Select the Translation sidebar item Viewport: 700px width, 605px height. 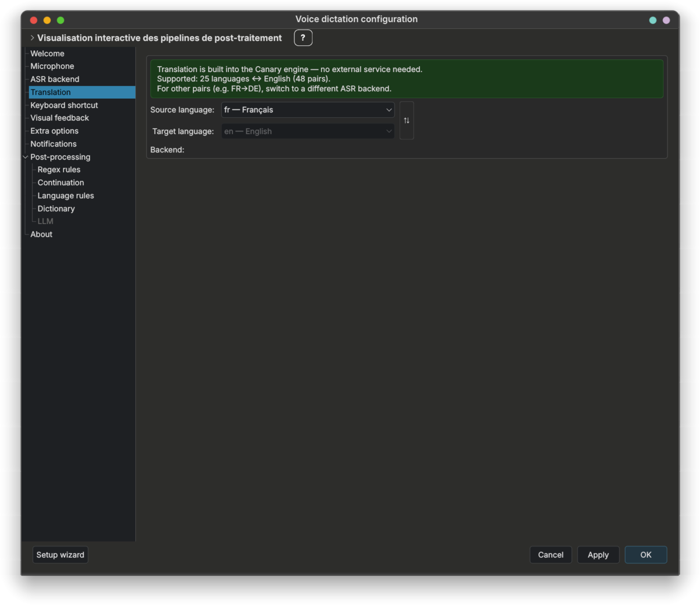[82, 92]
